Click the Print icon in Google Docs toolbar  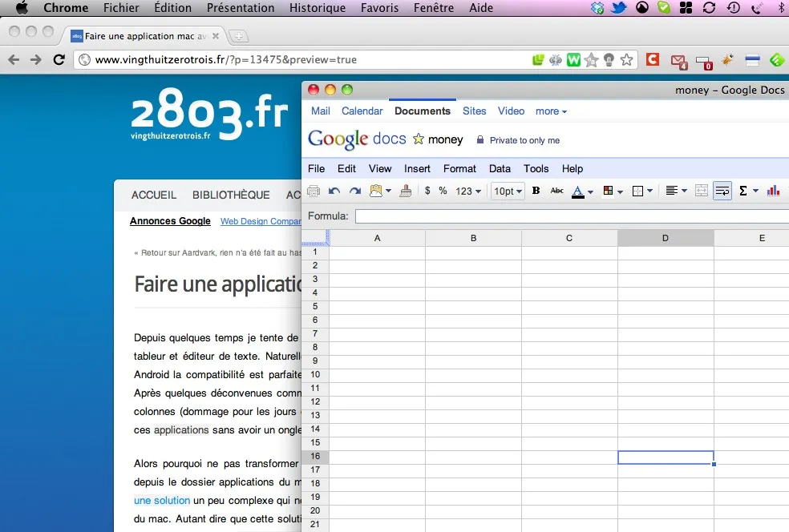tap(313, 191)
